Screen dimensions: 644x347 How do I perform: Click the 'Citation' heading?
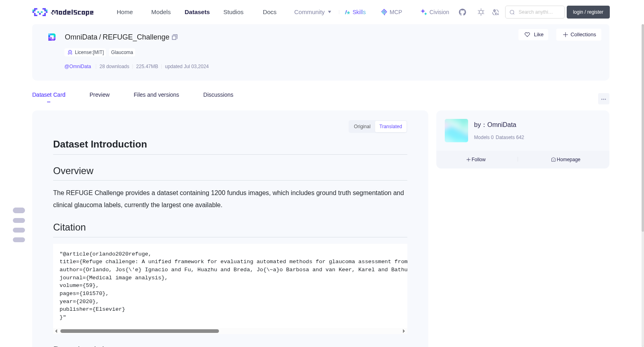[x=69, y=227]
